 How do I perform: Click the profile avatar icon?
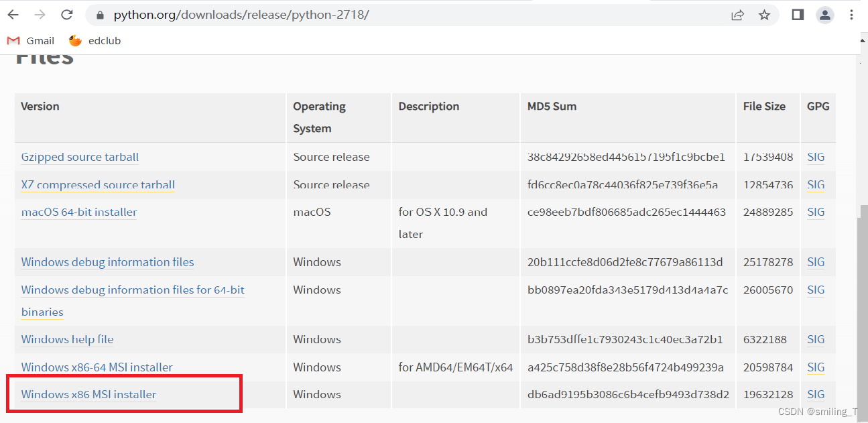[825, 14]
